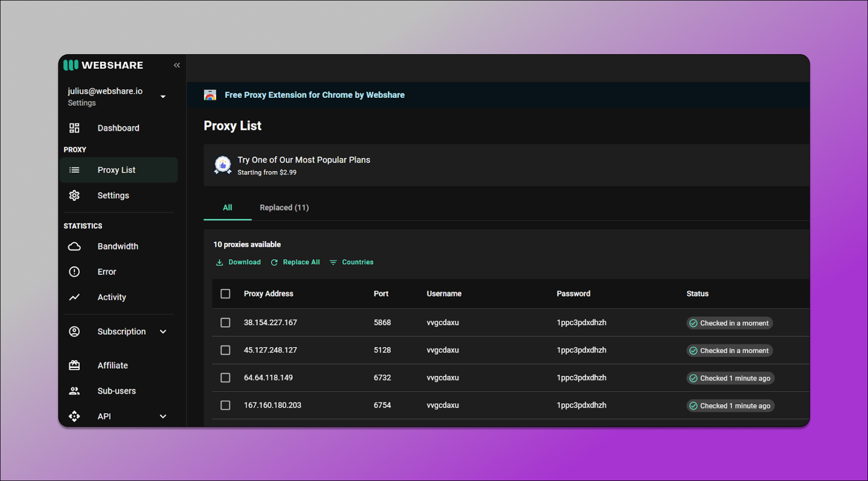The height and width of the screenshot is (481, 868).
Task: Check the box for proxy 167.160.180.203
Action: (225, 405)
